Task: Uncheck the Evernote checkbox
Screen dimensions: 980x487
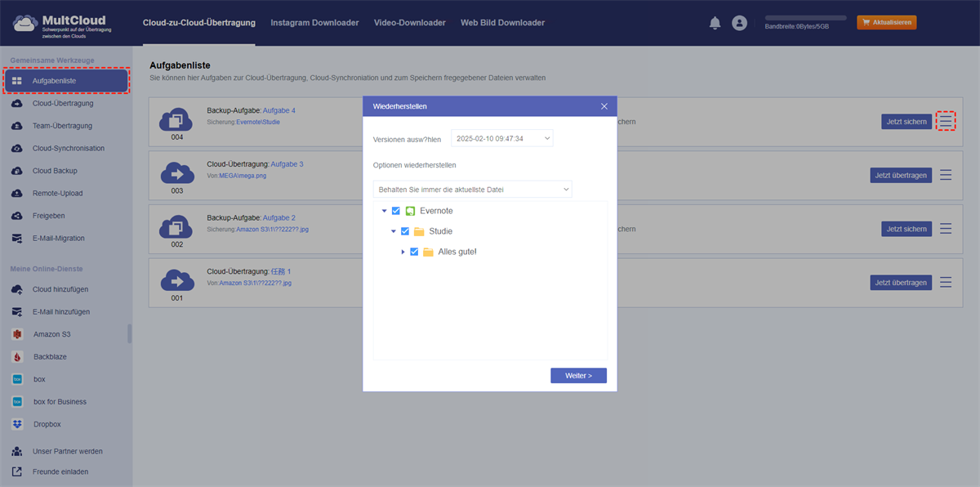Action: coord(396,211)
